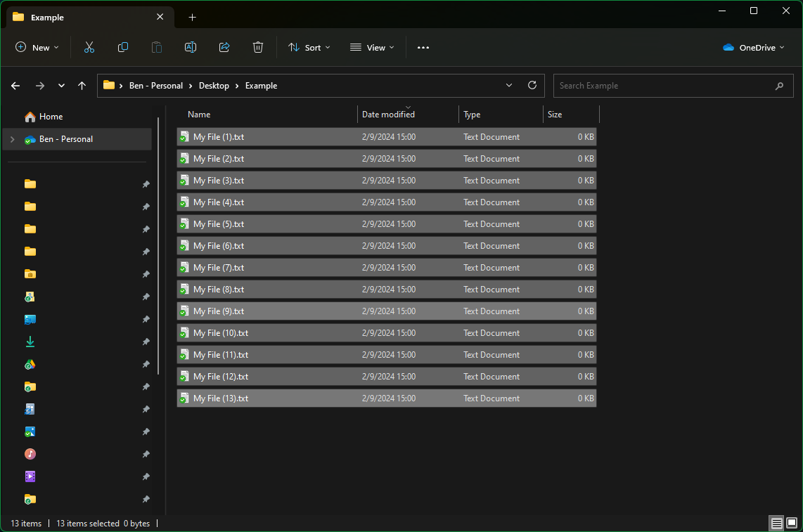Expand the Ben - Personal tree node
The height and width of the screenshot is (532, 803).
pos(12,139)
